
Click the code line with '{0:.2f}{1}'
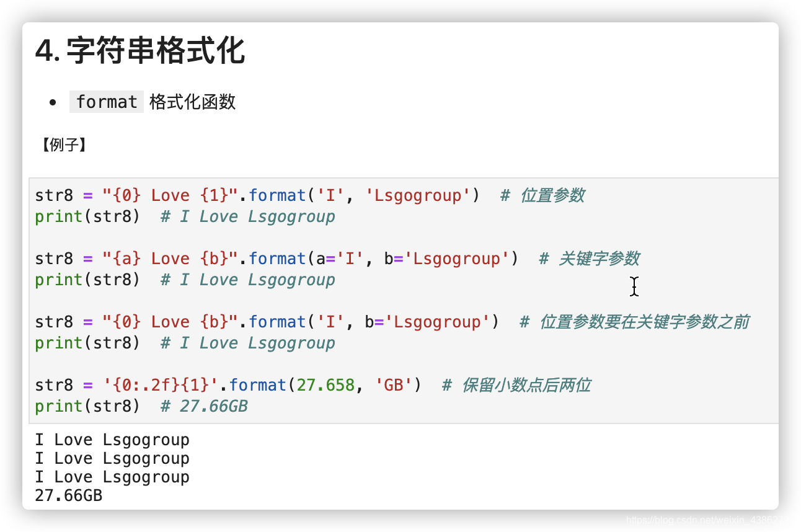pyautogui.click(x=313, y=385)
